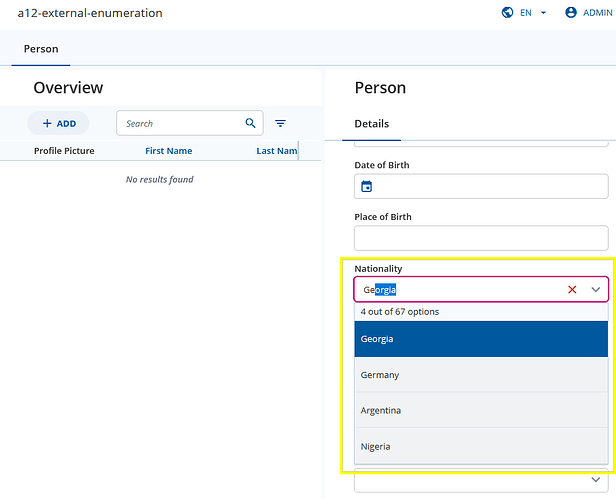Click the Overview heading
Image resolution: width=616 pixels, height=499 pixels.
(68, 88)
